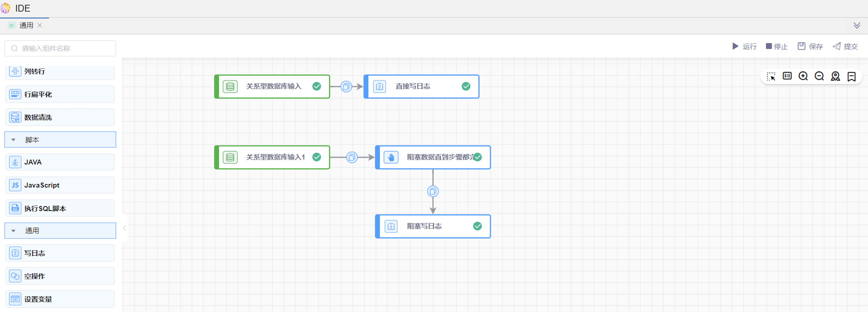Click the copy icon on 直接写日志 connector
Viewport: 868px width, 312px height.
(346, 87)
